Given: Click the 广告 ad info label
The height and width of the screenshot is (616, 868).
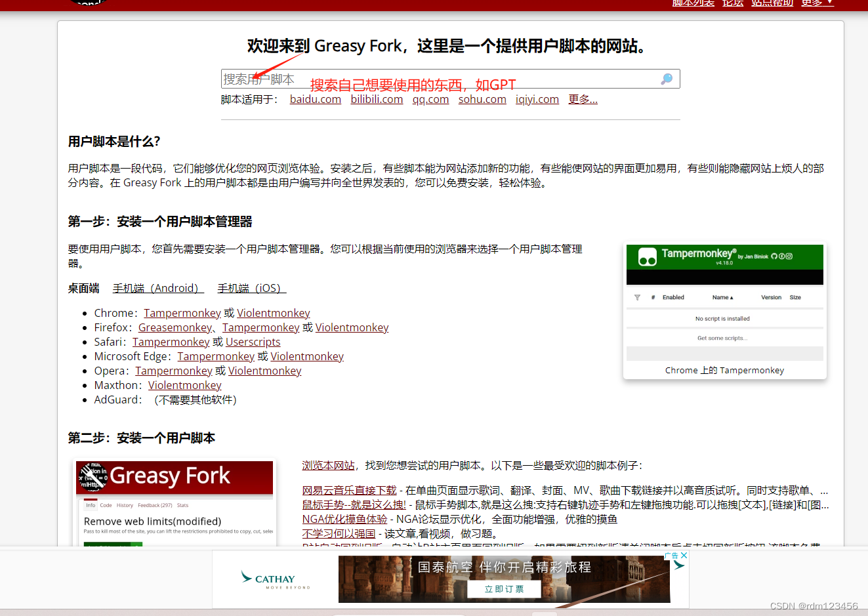Looking at the screenshot, I should click(671, 555).
